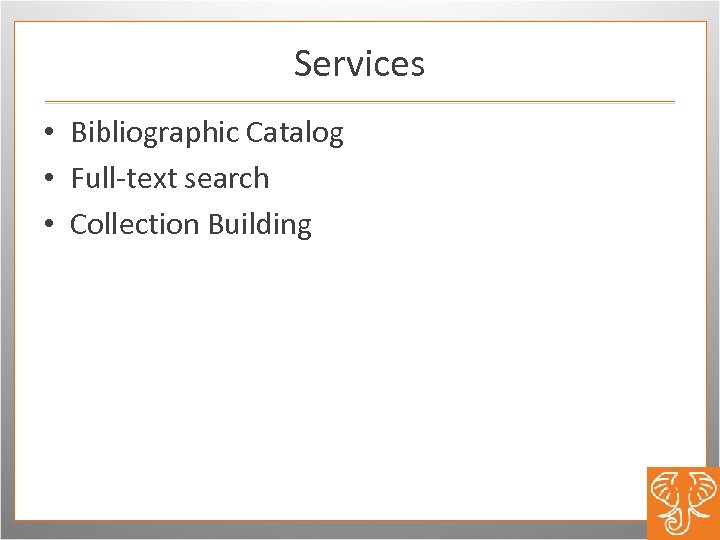
Task: Select the Full-text search bullet line
Action: point(170,178)
